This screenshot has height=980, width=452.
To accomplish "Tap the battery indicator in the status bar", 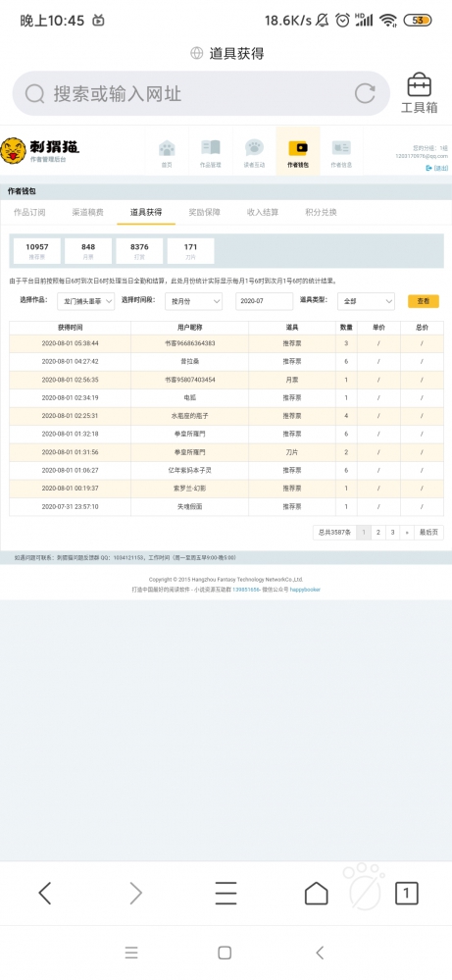I will pyautogui.click(x=418, y=21).
